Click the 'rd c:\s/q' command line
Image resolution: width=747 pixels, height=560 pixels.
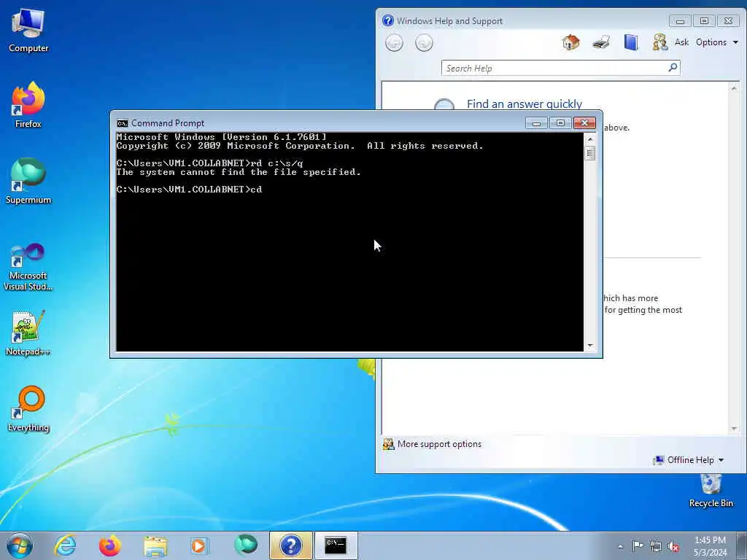coord(209,163)
